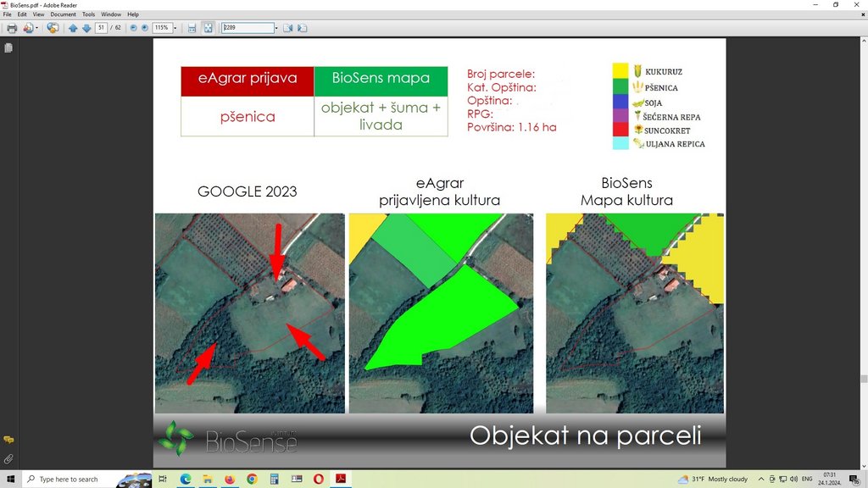The width and height of the screenshot is (868, 488).
Task: Click the blue SOJA legend swatch
Action: 620,102
